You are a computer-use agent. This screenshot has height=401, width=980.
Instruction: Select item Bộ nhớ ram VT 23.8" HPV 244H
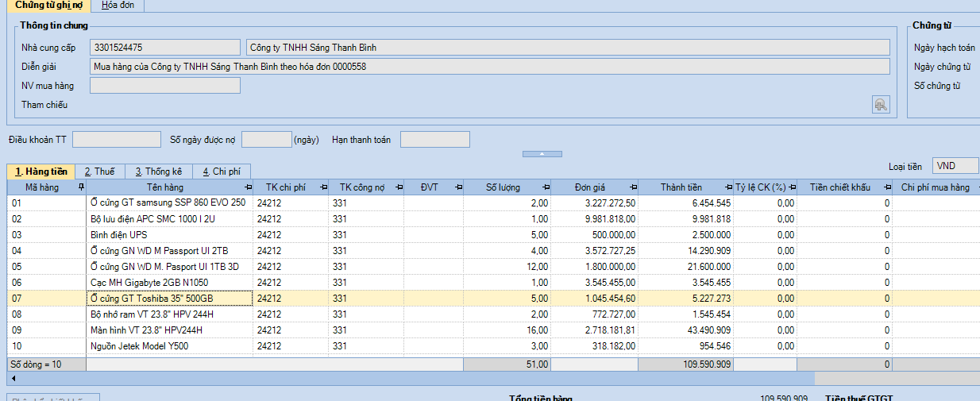[170, 314]
